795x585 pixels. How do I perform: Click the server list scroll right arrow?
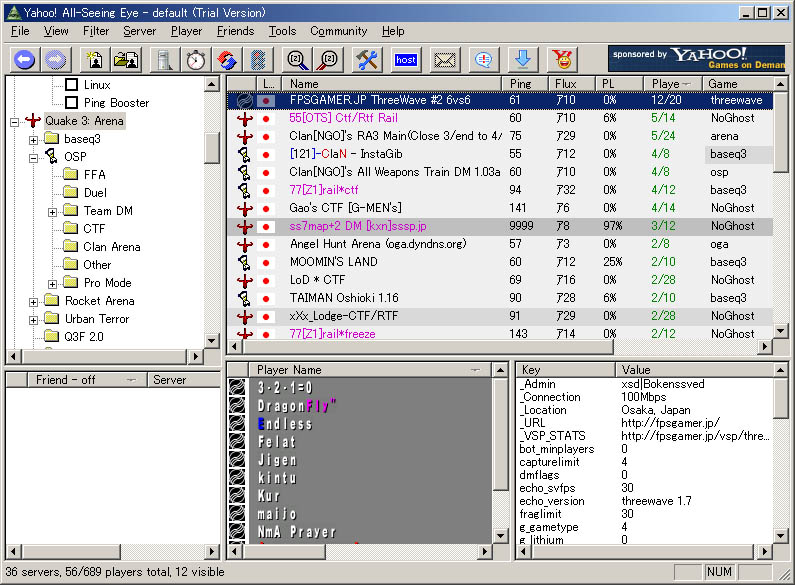[765, 347]
